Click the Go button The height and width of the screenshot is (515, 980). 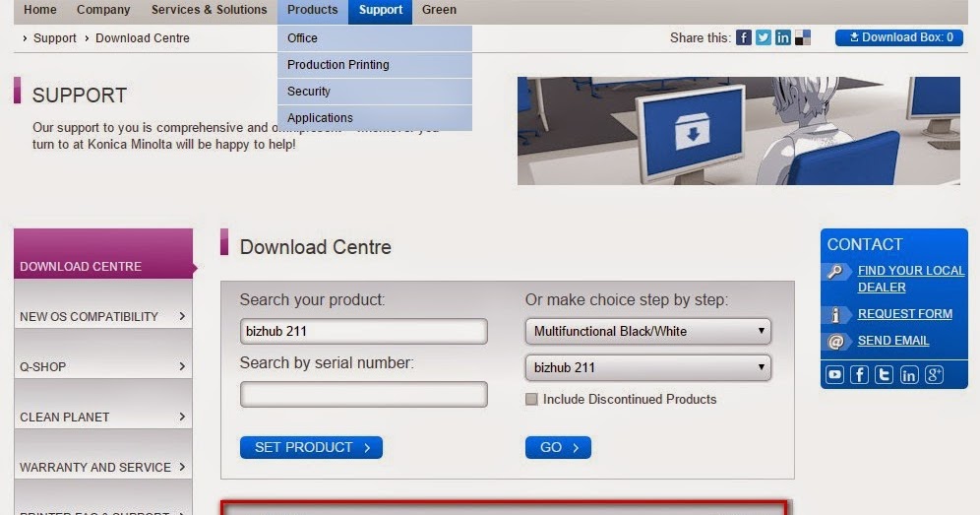coord(558,447)
